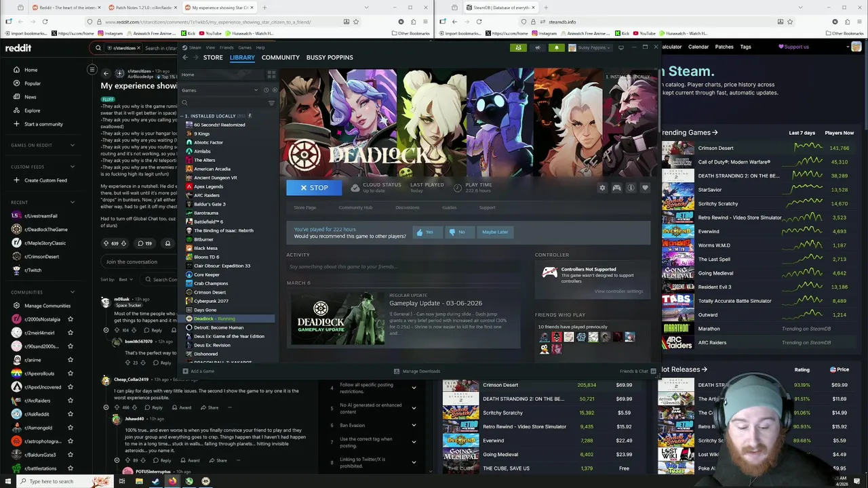The height and width of the screenshot is (488, 868).
Task: Open Manage Downloads in Steam
Action: click(x=417, y=371)
